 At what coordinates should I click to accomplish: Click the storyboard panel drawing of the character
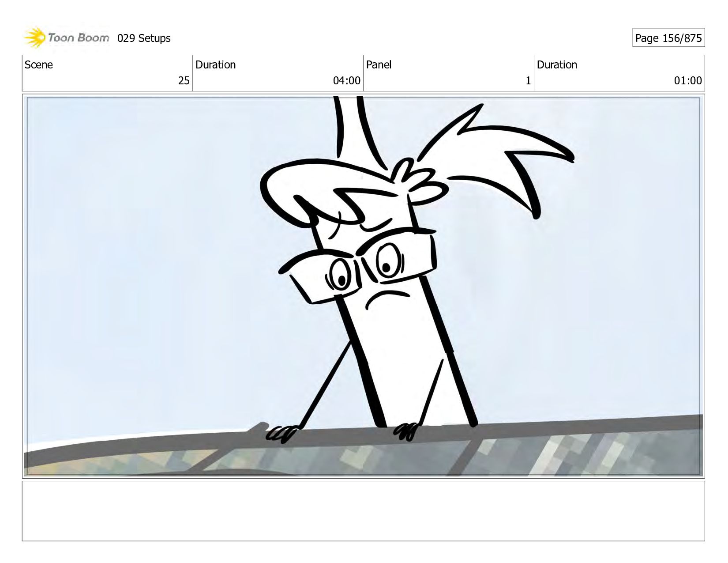tap(364, 286)
